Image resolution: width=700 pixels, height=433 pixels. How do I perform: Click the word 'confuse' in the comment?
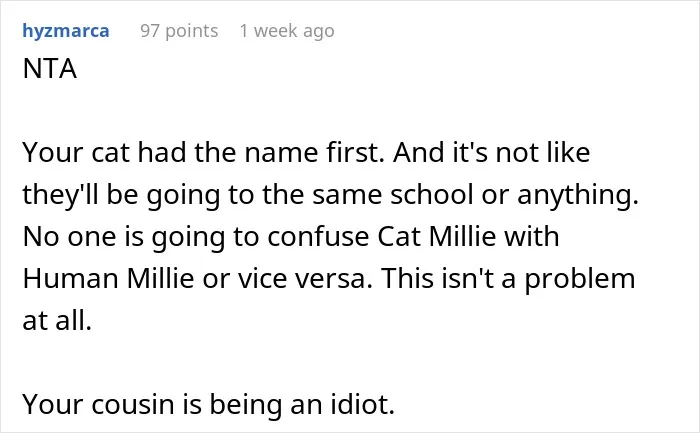(318, 236)
